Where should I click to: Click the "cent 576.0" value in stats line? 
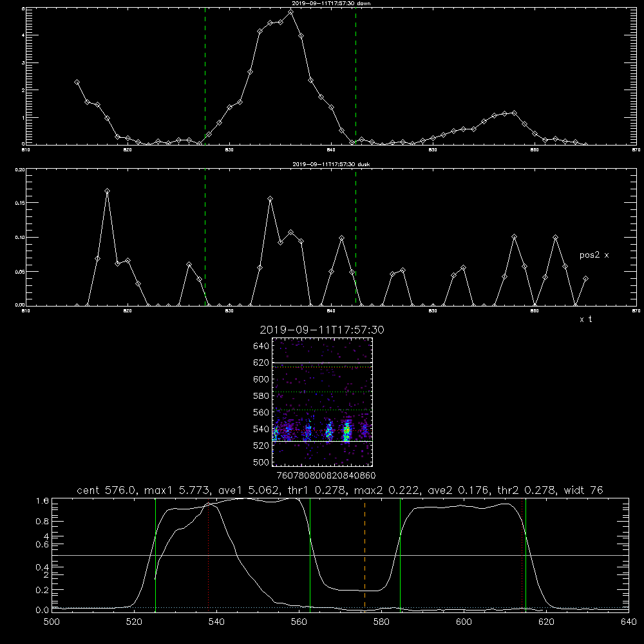click(108, 490)
